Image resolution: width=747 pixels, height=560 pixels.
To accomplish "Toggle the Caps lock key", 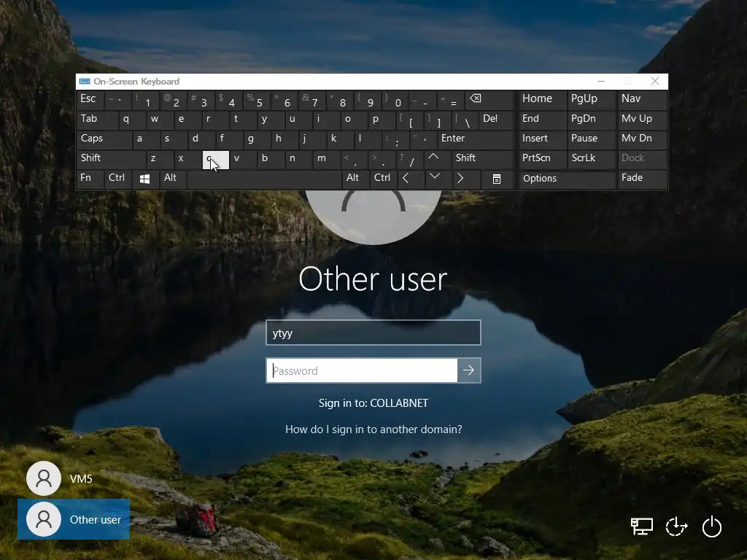I will coord(104,139).
